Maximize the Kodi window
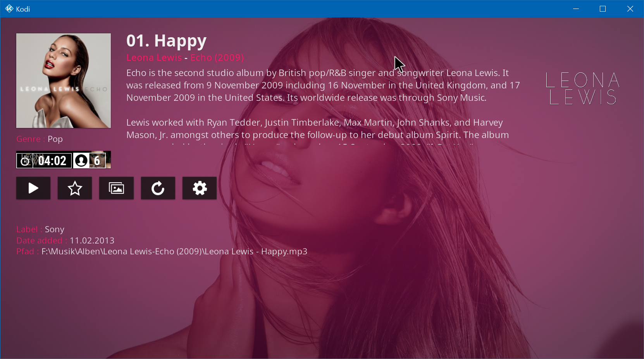The height and width of the screenshot is (359, 644). coord(603,9)
